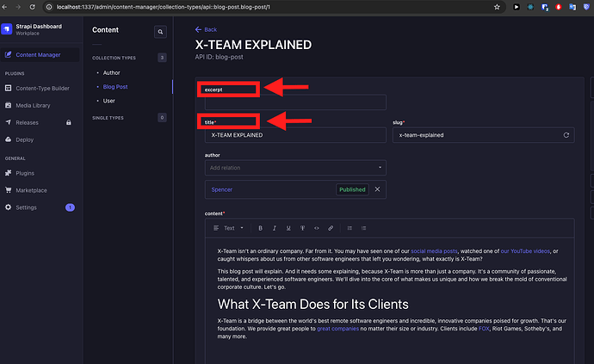Click into the excerpt input field
Image resolution: width=594 pixels, height=364 pixels.
pyautogui.click(x=295, y=102)
